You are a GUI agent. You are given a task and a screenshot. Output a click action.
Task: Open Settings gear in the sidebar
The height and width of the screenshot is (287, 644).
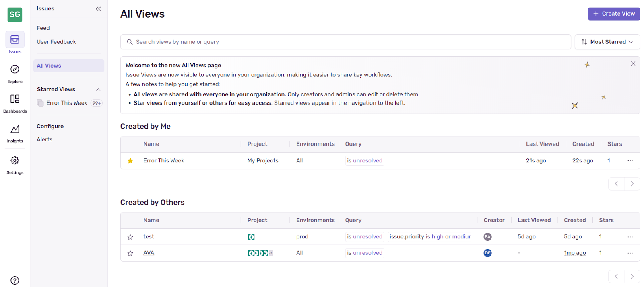[x=15, y=161]
